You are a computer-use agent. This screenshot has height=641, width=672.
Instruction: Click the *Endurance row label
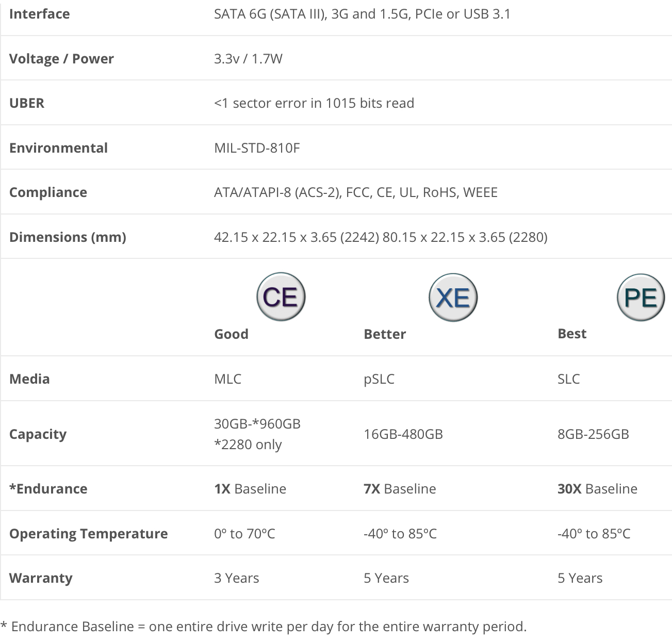(x=48, y=489)
